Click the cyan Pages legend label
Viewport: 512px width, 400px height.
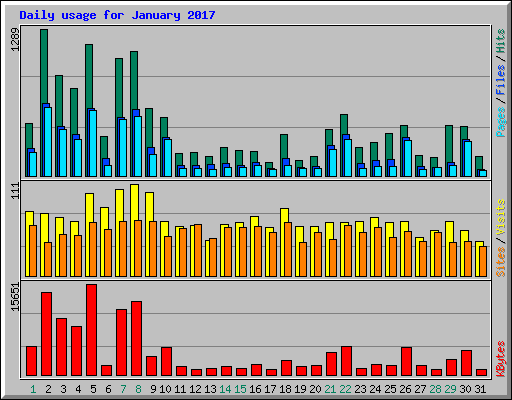click(501, 122)
